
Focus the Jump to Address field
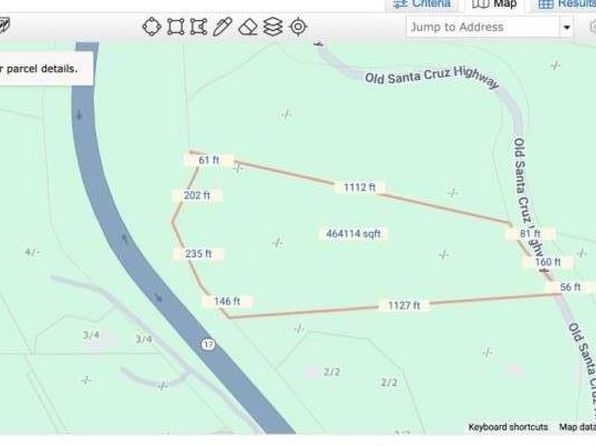point(483,27)
